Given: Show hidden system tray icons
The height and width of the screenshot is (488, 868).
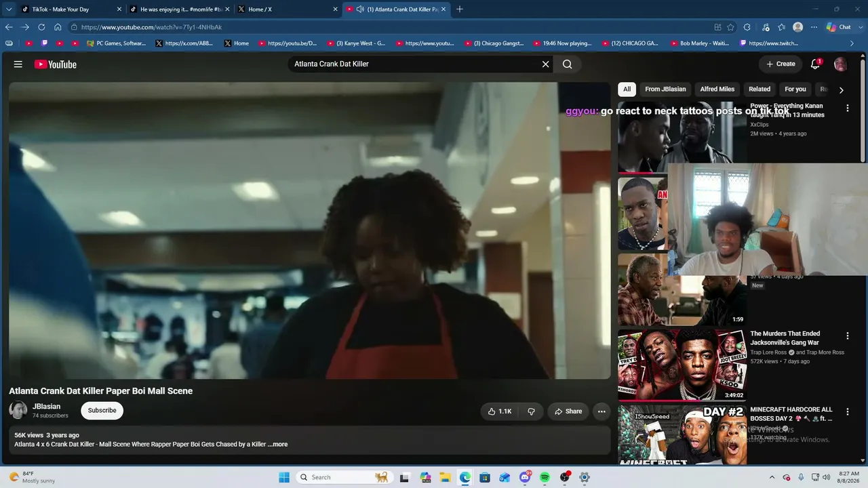Looking at the screenshot, I should click(x=772, y=477).
